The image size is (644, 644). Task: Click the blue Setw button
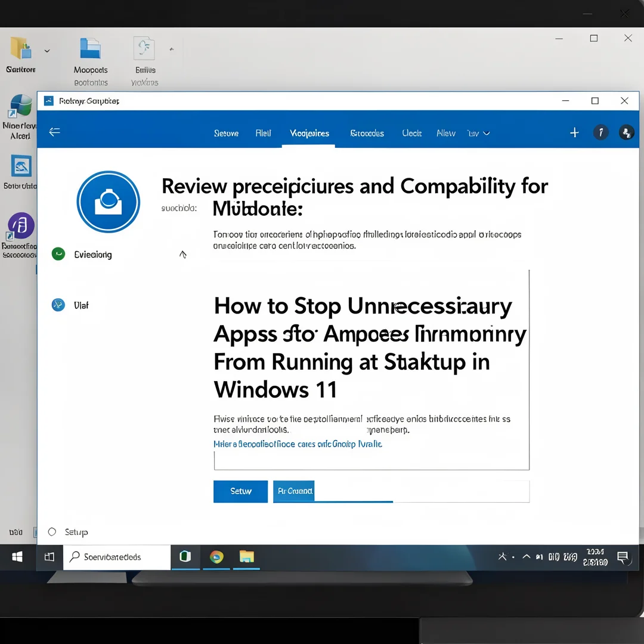pyautogui.click(x=241, y=491)
